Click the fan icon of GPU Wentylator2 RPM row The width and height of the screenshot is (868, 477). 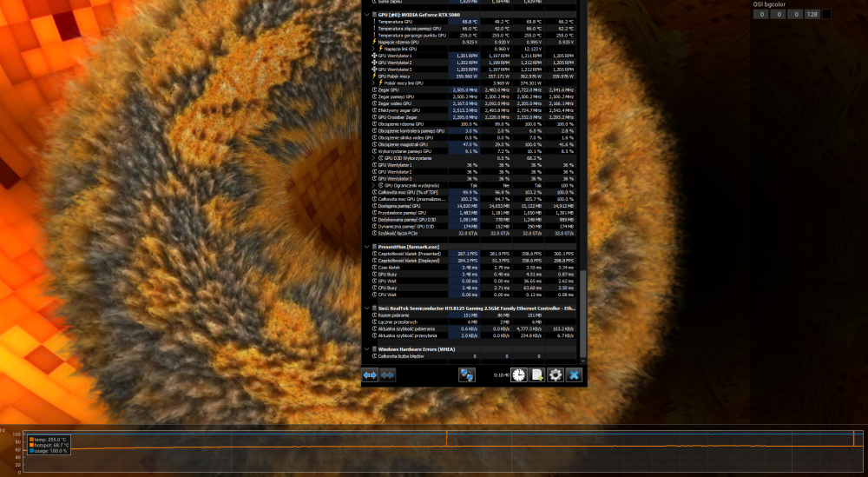(x=375, y=63)
